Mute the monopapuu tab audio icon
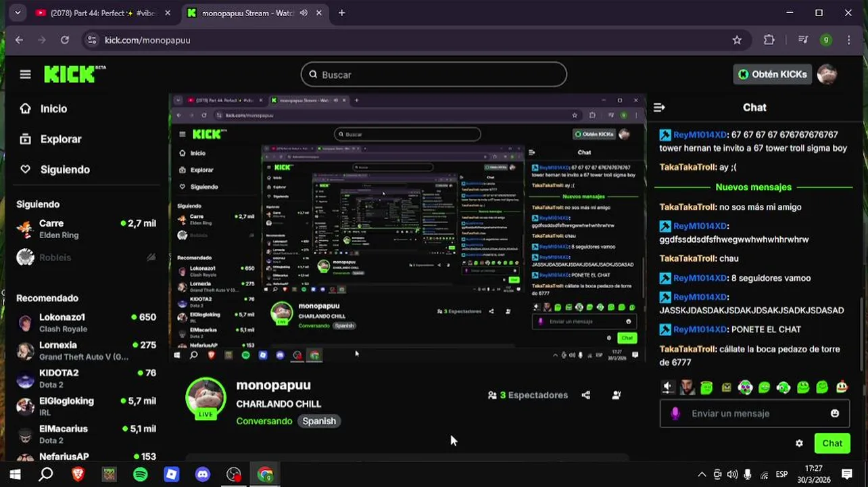This screenshot has height=487, width=868. 303,13
